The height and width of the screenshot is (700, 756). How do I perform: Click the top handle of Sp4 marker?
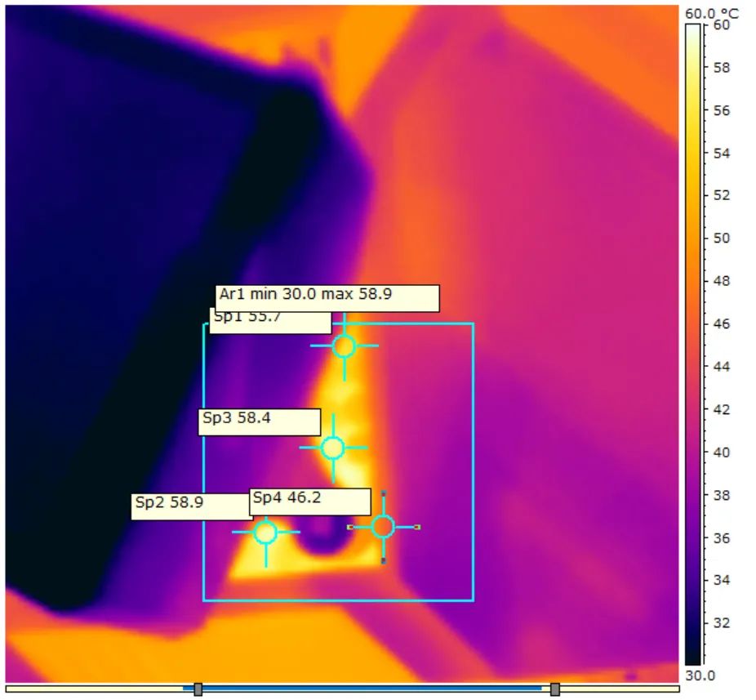pyautogui.click(x=383, y=493)
